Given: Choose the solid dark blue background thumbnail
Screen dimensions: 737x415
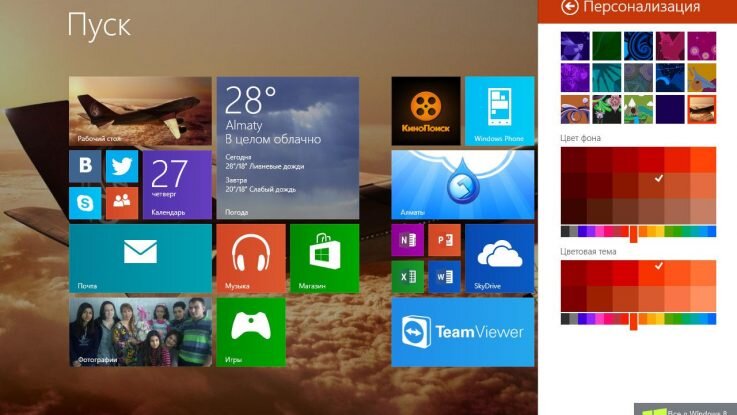Looking at the screenshot, I should pyautogui.click(x=670, y=109).
